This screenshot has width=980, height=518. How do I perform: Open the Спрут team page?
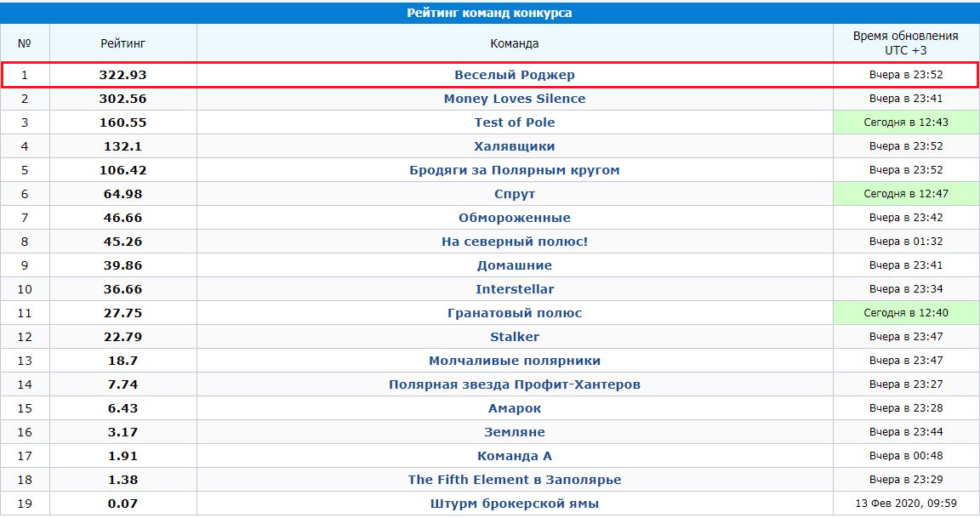(514, 194)
